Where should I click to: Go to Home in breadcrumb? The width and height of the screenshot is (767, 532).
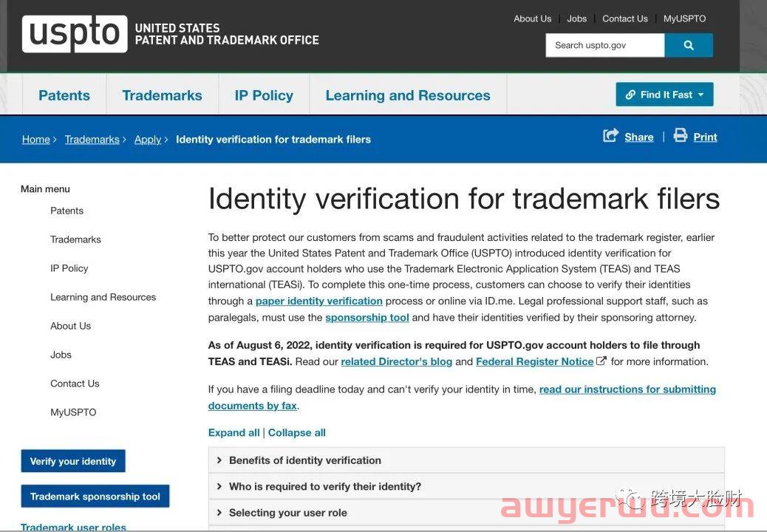pos(35,139)
